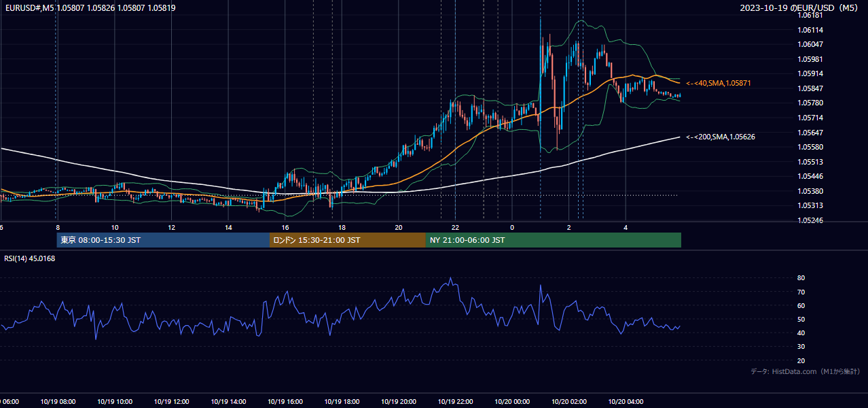Viewport: 868px width, 408px height.
Task: Click RSI scale level 40
Action: (801, 333)
